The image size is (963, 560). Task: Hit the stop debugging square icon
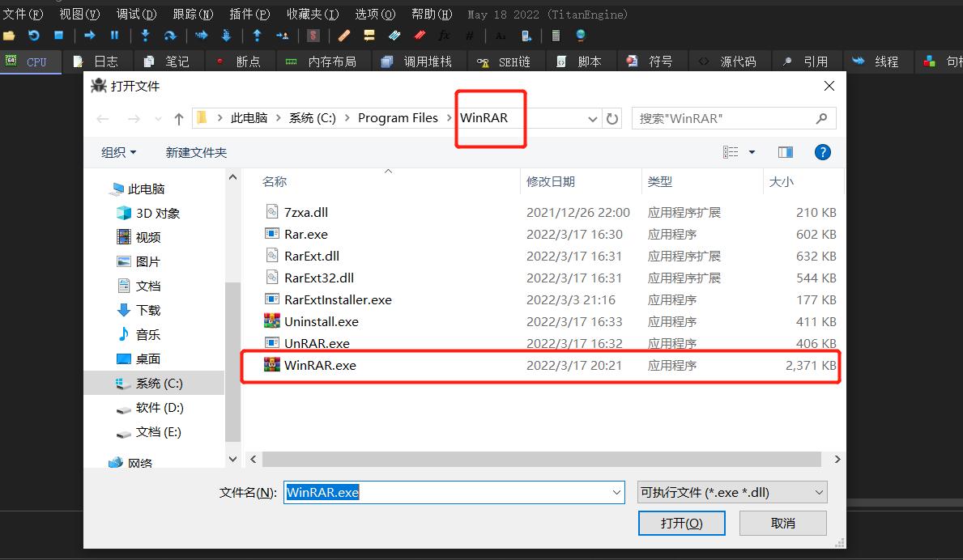click(58, 36)
